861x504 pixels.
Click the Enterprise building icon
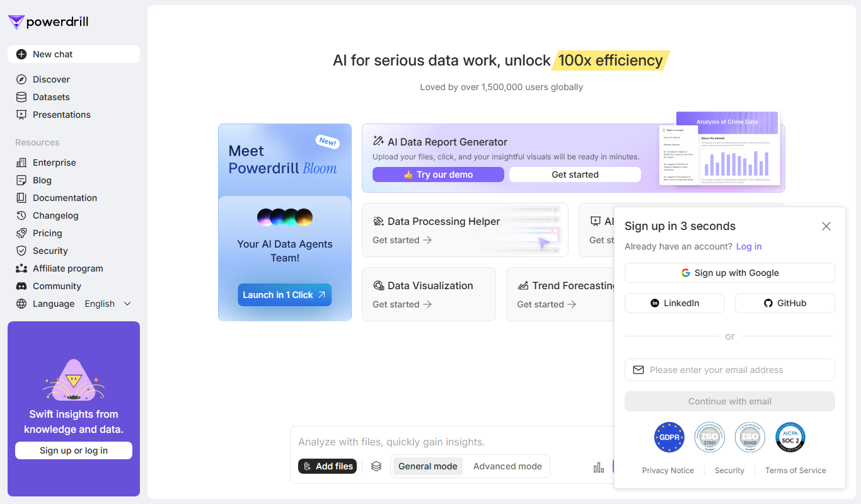coord(21,163)
